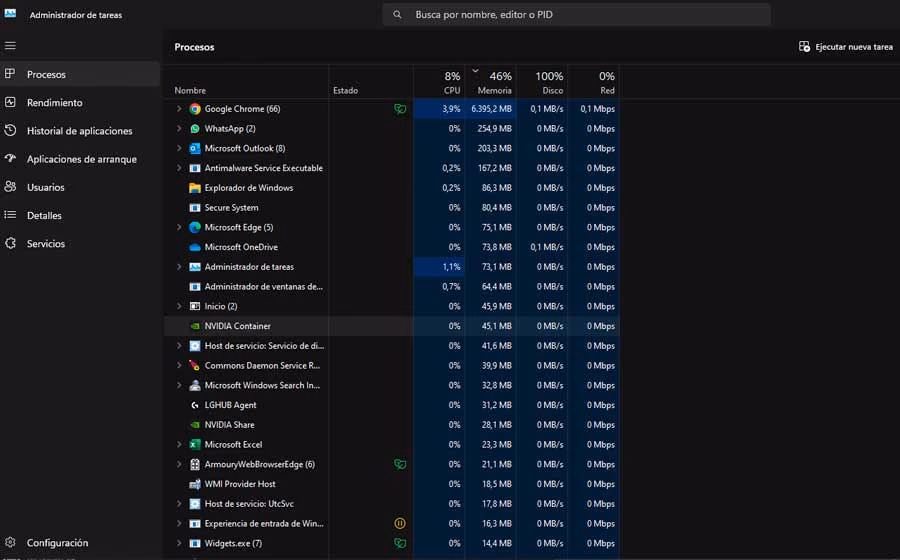The image size is (900, 560).
Task: Click the Antimalware Service Executable icon
Action: pyautogui.click(x=195, y=169)
